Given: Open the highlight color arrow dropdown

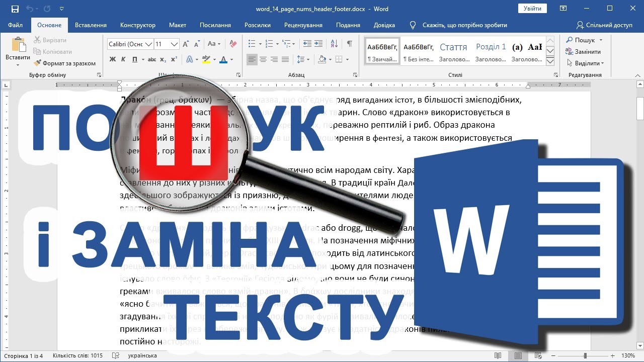Looking at the screenshot, I should [214, 59].
